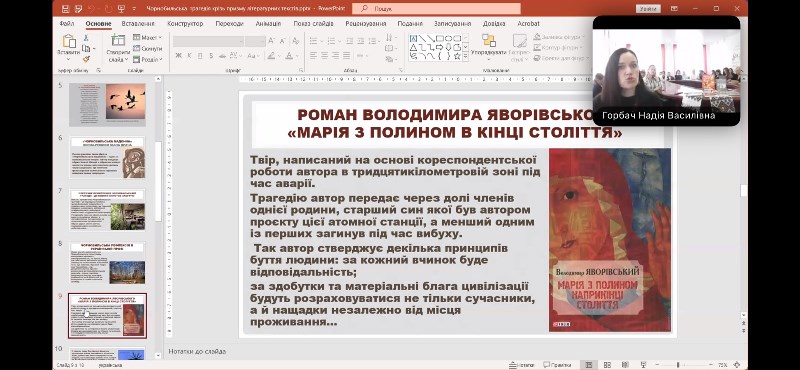Screen dimensions: 800x370
Task: Select slide 8 thumbnail
Action: click(x=107, y=263)
